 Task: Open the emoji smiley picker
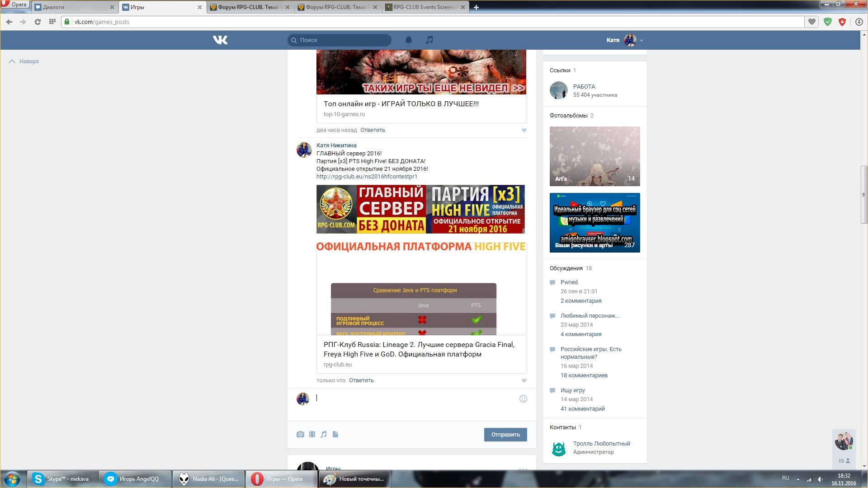click(x=523, y=399)
